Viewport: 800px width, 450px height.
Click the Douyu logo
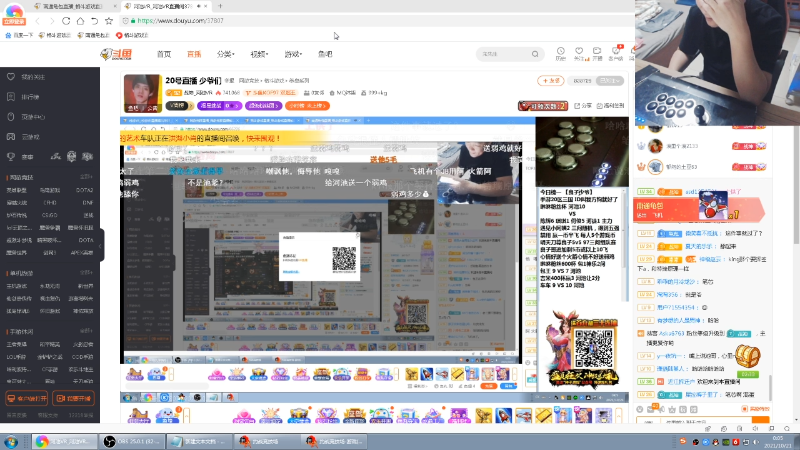click(116, 54)
